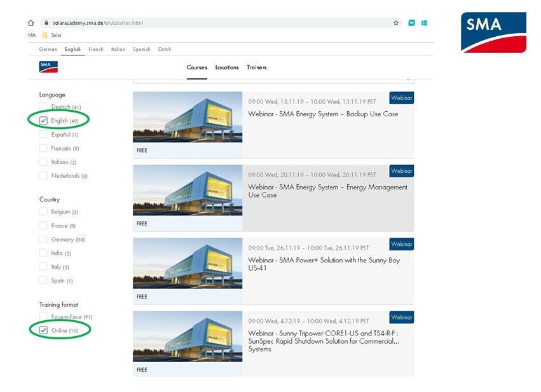Click the Webinar badge on Backup Use Case
The height and width of the screenshot is (392, 541).
point(402,98)
